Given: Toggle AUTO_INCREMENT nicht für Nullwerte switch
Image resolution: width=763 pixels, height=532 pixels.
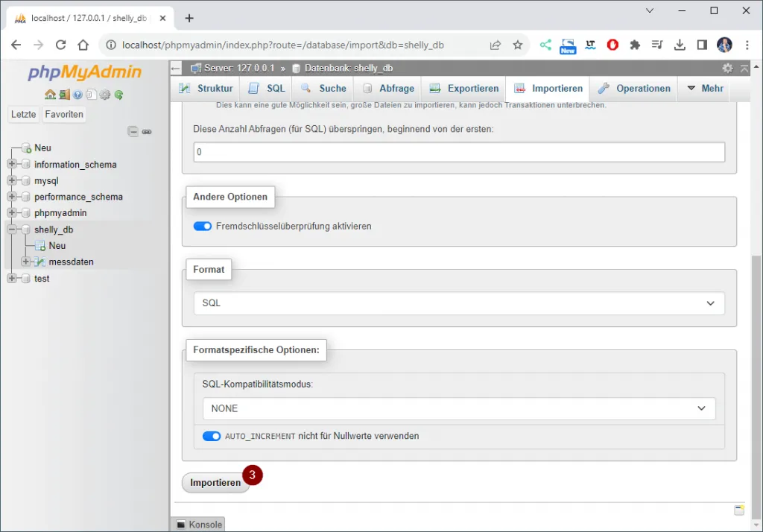Looking at the screenshot, I should coord(212,436).
